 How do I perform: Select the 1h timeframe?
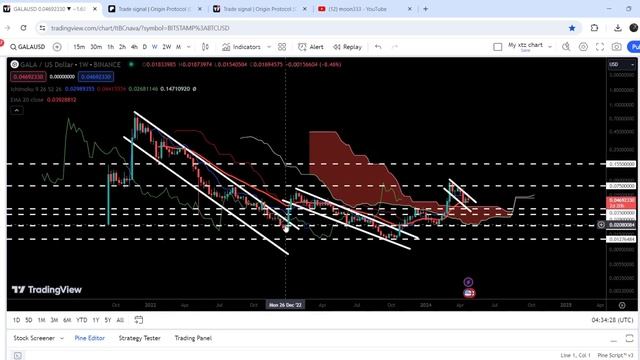[111, 47]
